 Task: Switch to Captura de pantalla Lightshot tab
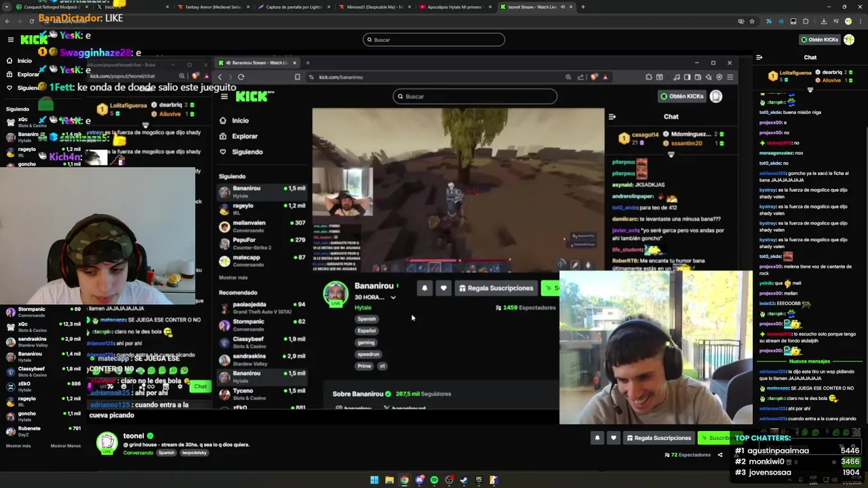[x=294, y=7]
